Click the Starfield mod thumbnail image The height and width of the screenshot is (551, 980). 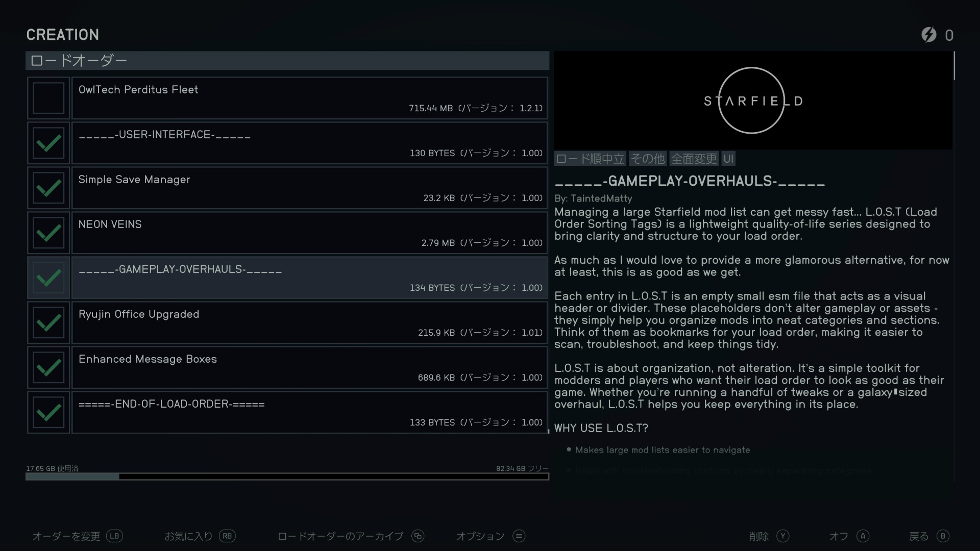point(753,101)
